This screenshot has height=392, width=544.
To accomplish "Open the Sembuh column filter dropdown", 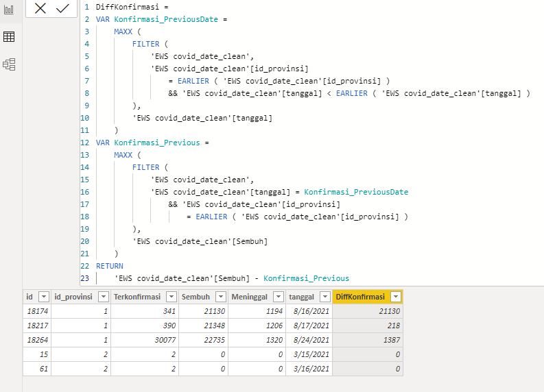I will click(221, 297).
